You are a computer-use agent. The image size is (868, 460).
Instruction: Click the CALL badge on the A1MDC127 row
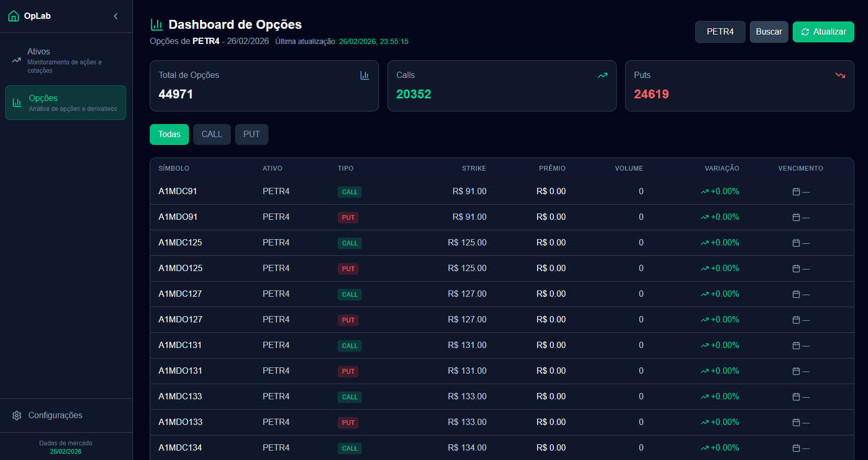pos(350,295)
